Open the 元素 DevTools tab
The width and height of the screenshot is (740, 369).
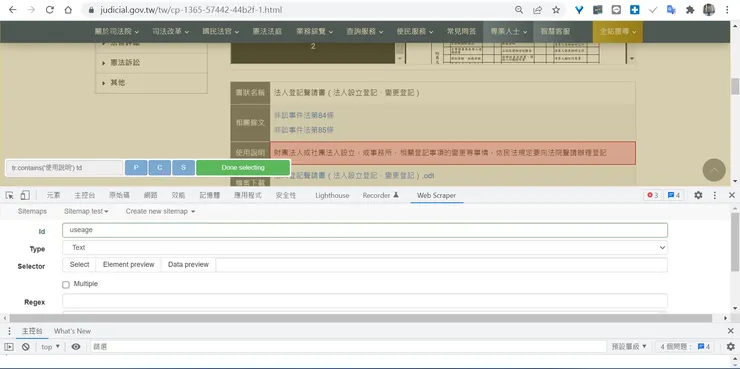tap(53, 195)
